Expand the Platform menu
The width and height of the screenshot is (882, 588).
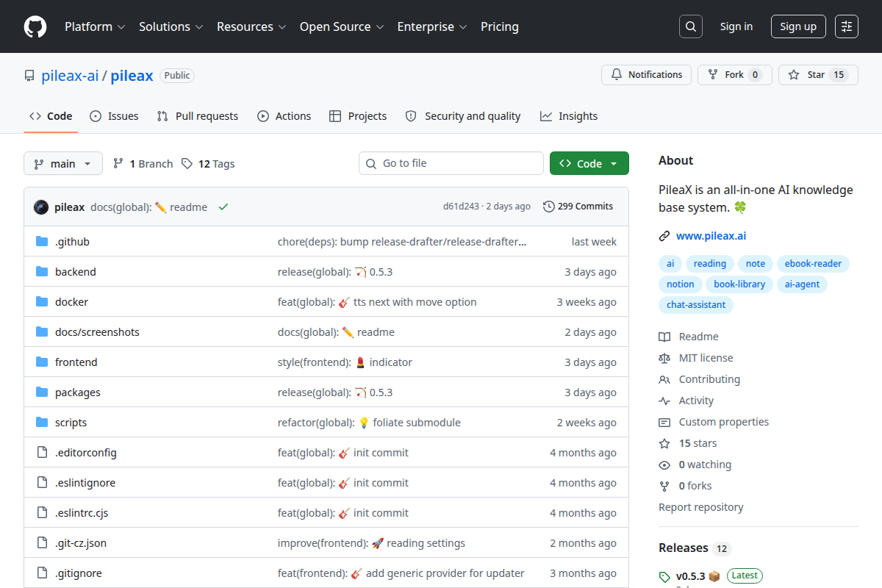click(x=94, y=26)
